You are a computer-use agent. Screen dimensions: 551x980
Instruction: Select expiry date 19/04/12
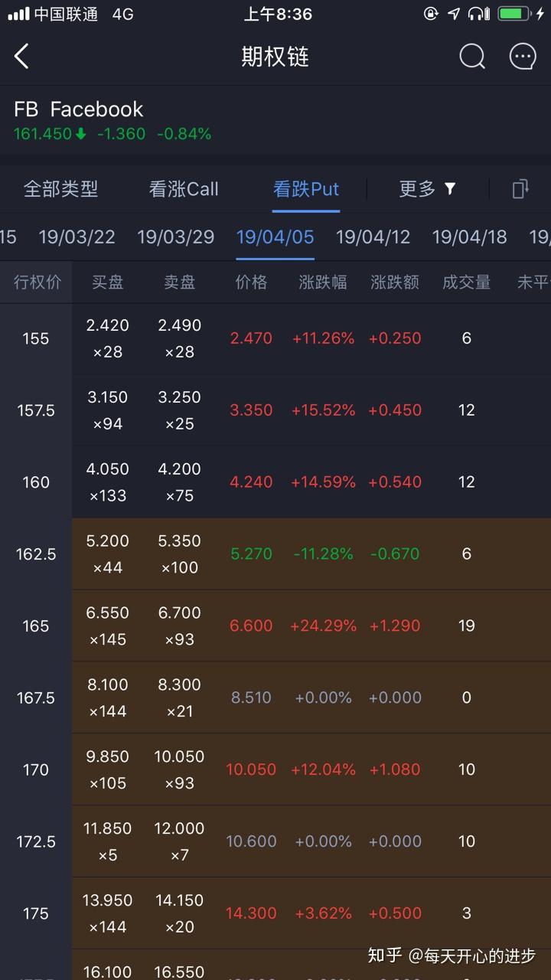(373, 237)
